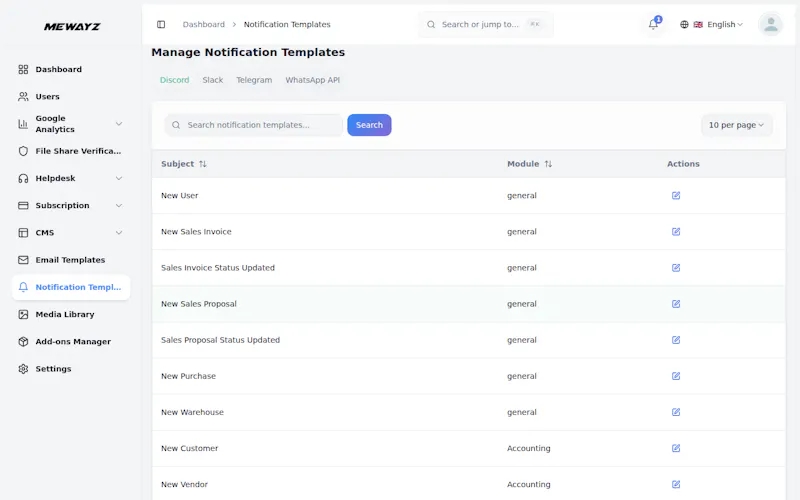Click the File Share Verification shield icon
800x500 pixels.
23,151
